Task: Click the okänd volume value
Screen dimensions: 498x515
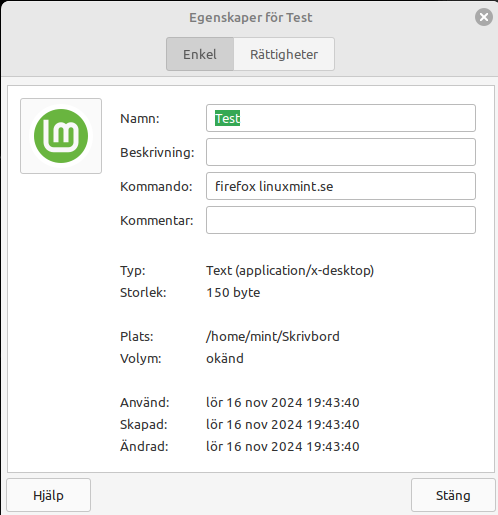Action: pyautogui.click(x=225, y=358)
